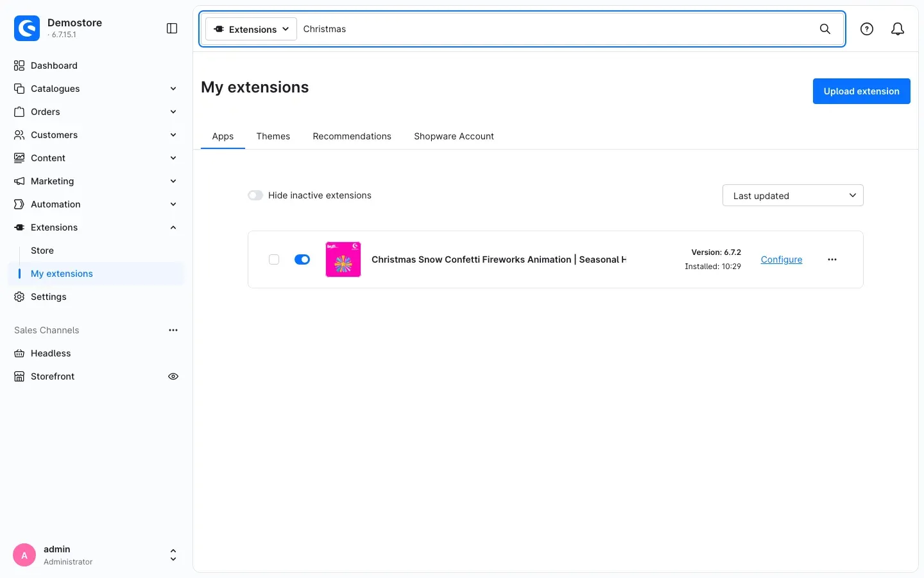Collapse the Extensions menu chevron

click(173, 227)
